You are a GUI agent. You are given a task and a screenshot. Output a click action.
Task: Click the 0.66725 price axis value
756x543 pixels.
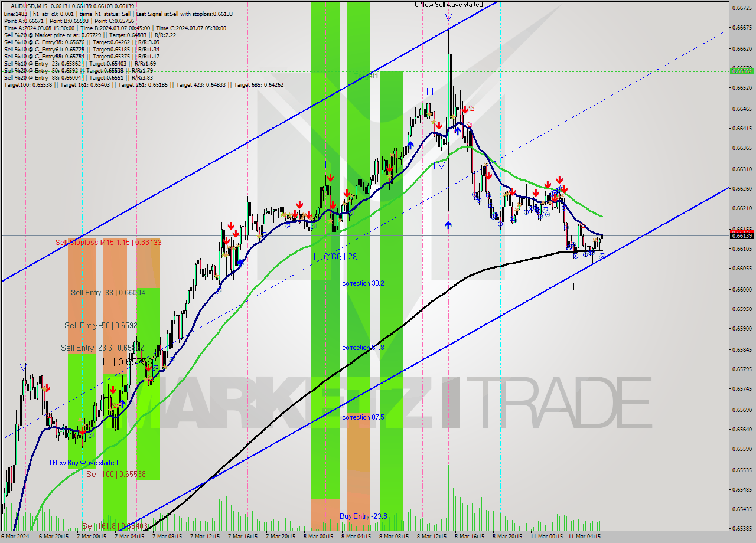coord(742,8)
